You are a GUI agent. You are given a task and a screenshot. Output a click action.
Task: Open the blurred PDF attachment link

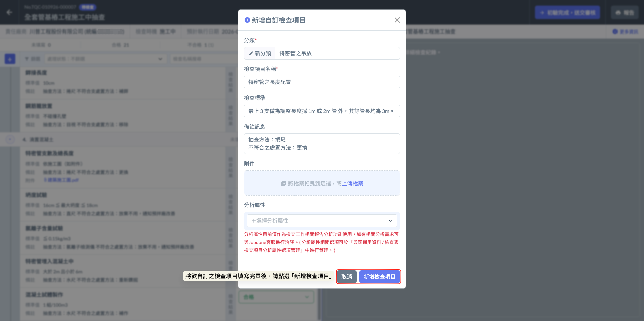click(x=61, y=180)
